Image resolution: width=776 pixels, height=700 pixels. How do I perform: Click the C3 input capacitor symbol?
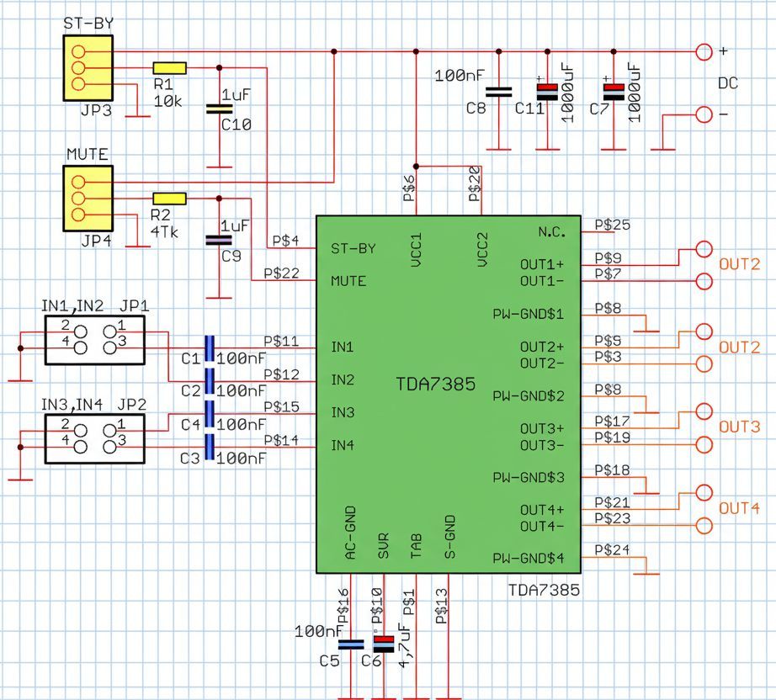210,448
